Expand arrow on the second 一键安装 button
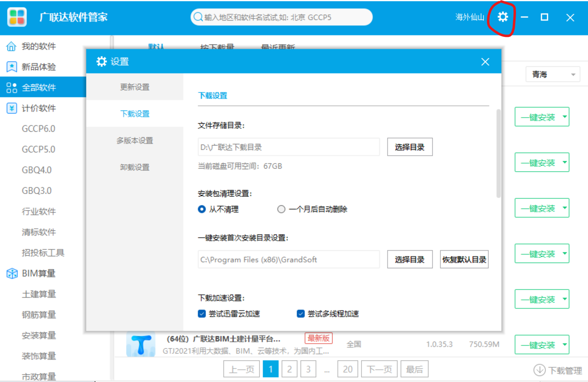Viewport: 588px width, 382px height. pos(565,162)
